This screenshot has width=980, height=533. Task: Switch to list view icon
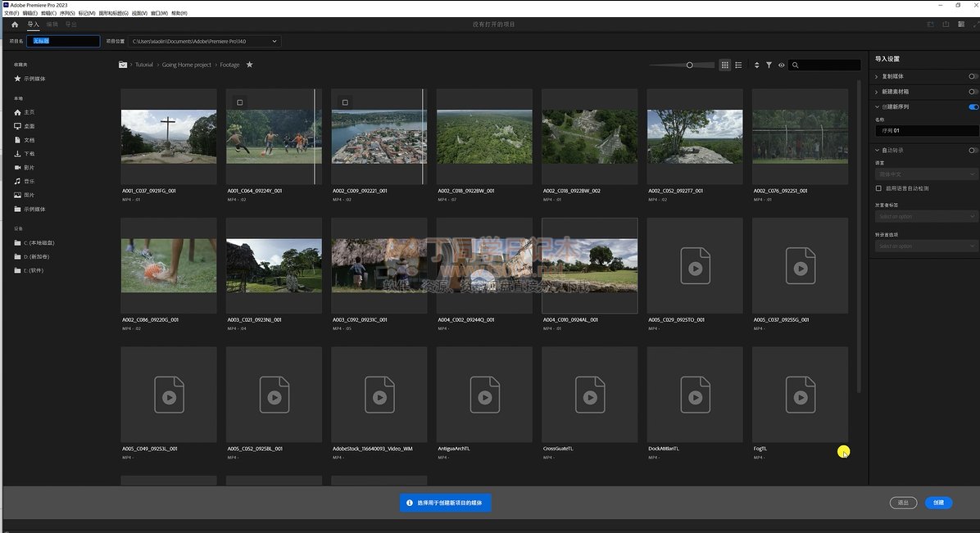click(738, 65)
